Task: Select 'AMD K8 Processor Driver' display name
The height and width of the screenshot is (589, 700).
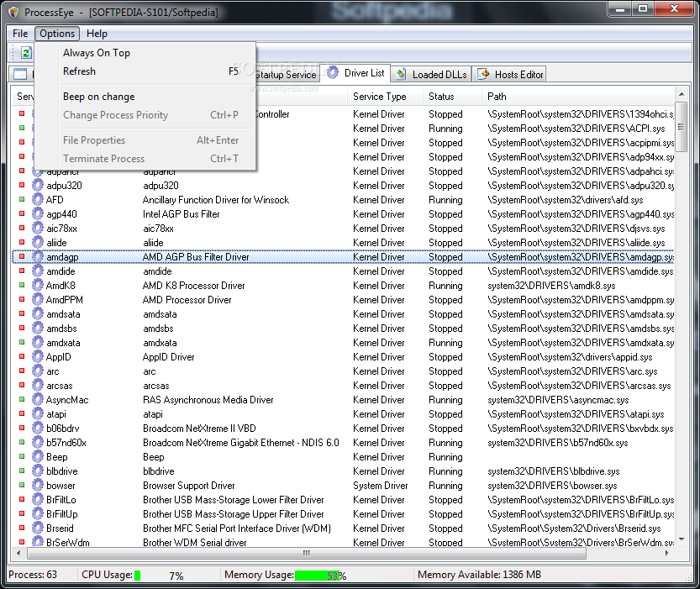Action: [194, 286]
